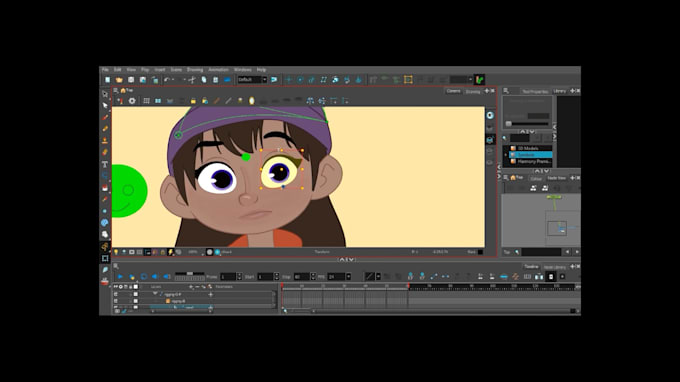This screenshot has width=680, height=382.
Task: Collapse the rigging-0-P layer group
Action: 155,294
